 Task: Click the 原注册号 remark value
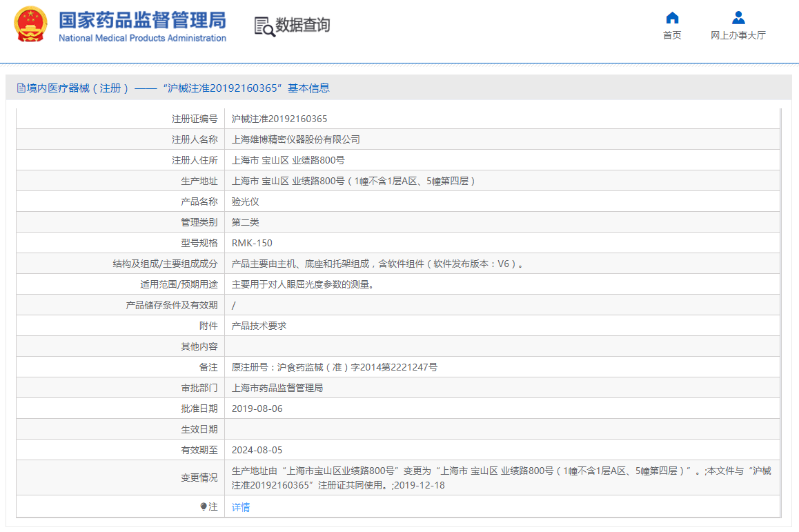[334, 367]
